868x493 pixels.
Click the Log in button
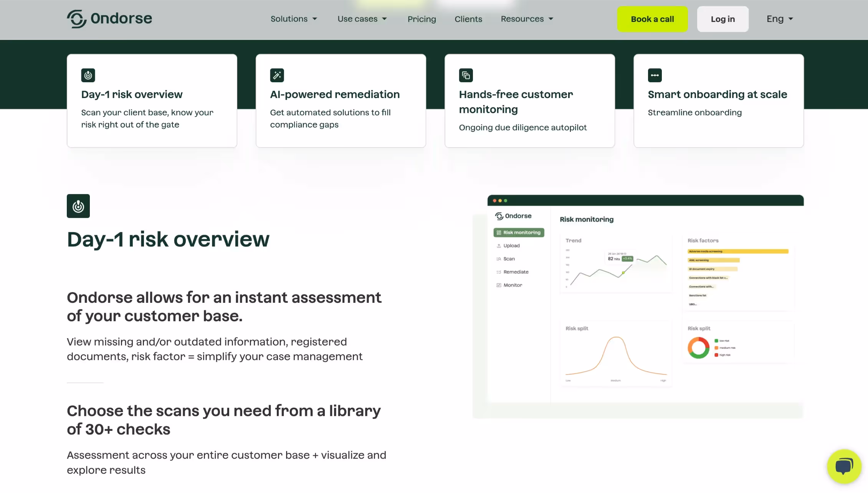pyautogui.click(x=723, y=19)
